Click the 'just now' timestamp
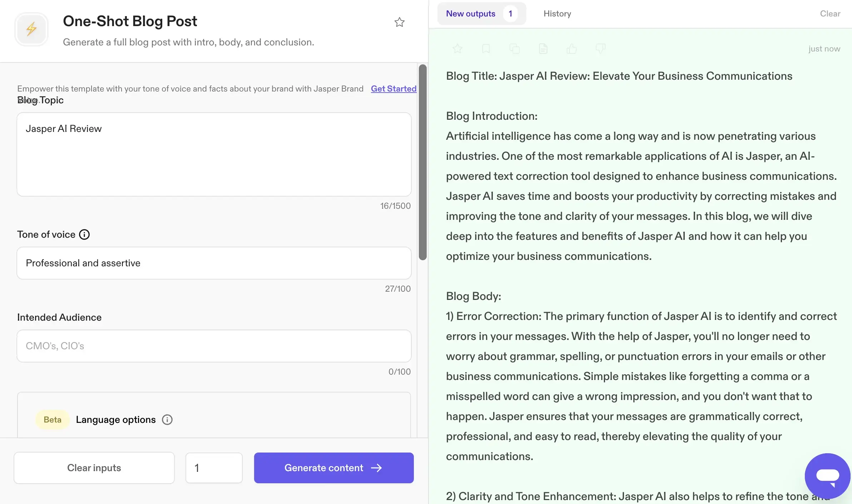The width and height of the screenshot is (852, 504). click(x=824, y=49)
